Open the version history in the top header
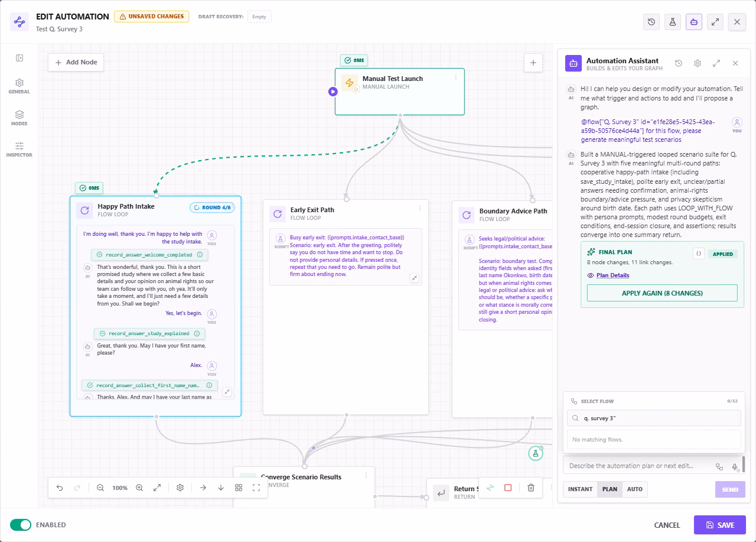This screenshot has height=542, width=756. [x=651, y=22]
